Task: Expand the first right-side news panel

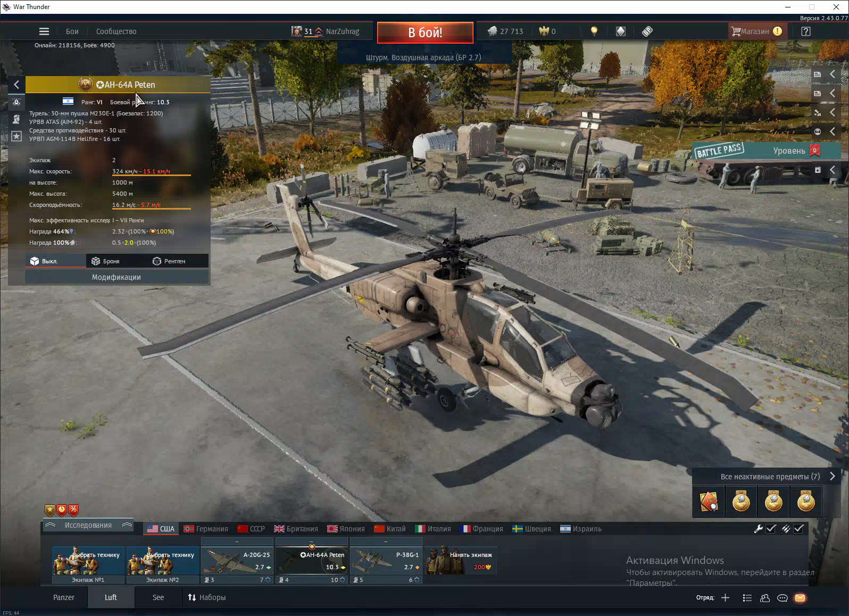Action: (833, 74)
